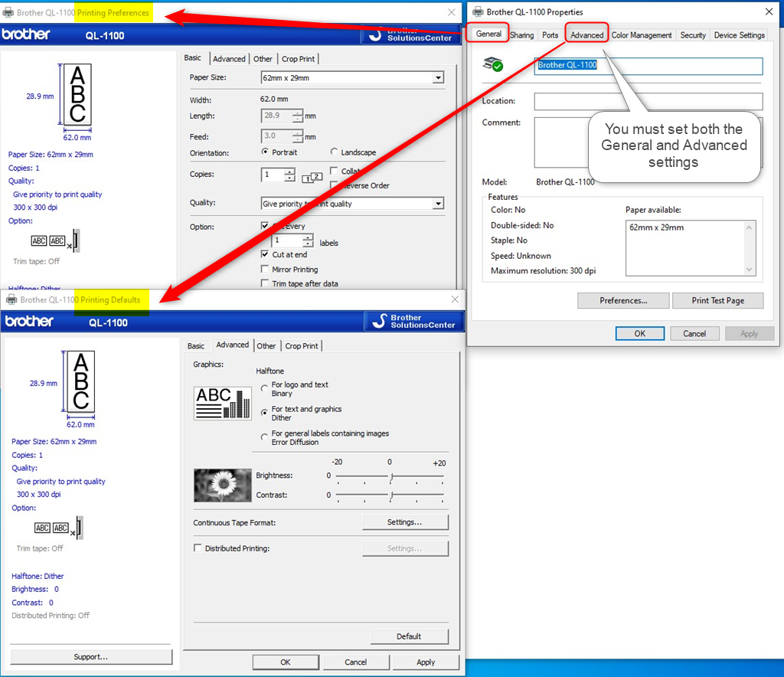784x677 pixels.
Task: Click the Contrast slider handle
Action: 391,495
